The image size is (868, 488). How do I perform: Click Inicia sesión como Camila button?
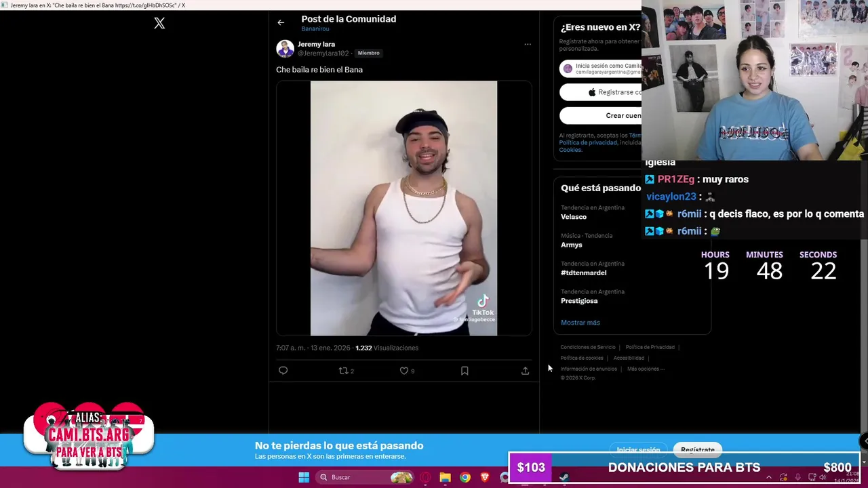(x=601, y=68)
